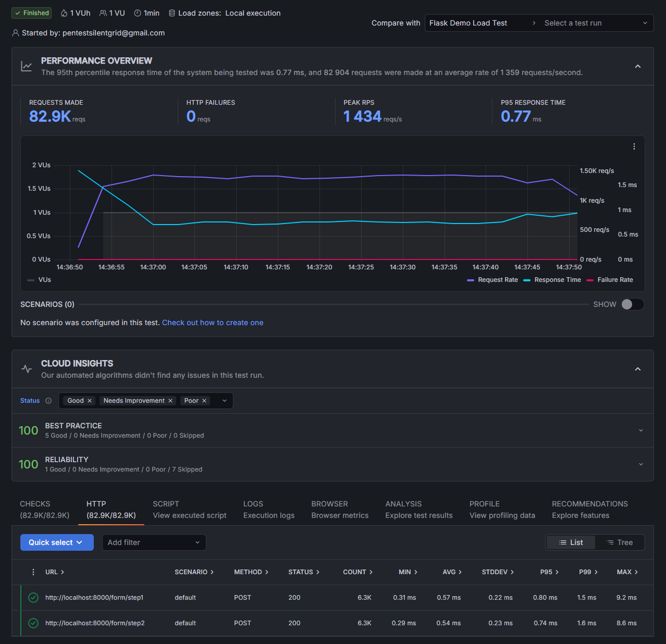Click the Quick select button
The image size is (666, 644).
point(57,542)
